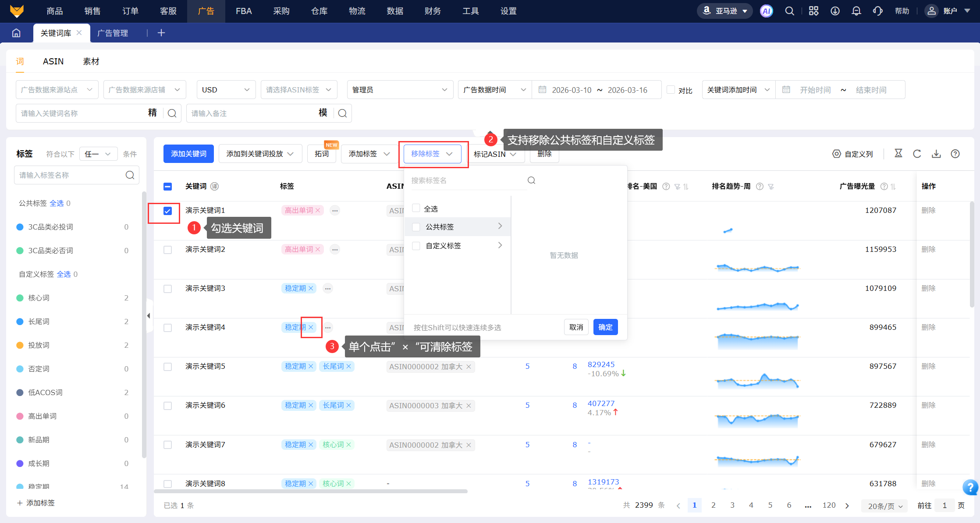Expand the 自定义标签 submenu arrow
Viewport: 980px width, 523px height.
click(500, 245)
